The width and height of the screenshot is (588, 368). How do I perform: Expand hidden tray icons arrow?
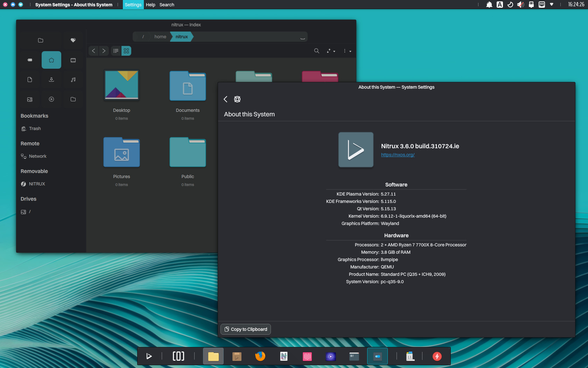click(x=552, y=5)
